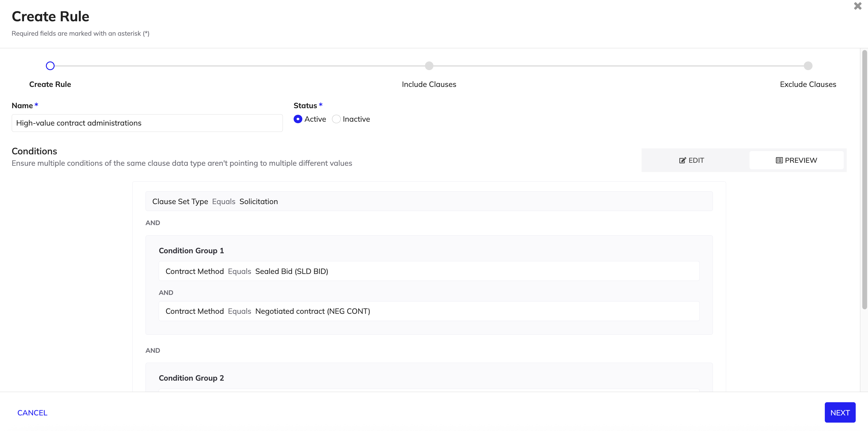
Task: Click the Create Rule step label
Action: tap(50, 85)
